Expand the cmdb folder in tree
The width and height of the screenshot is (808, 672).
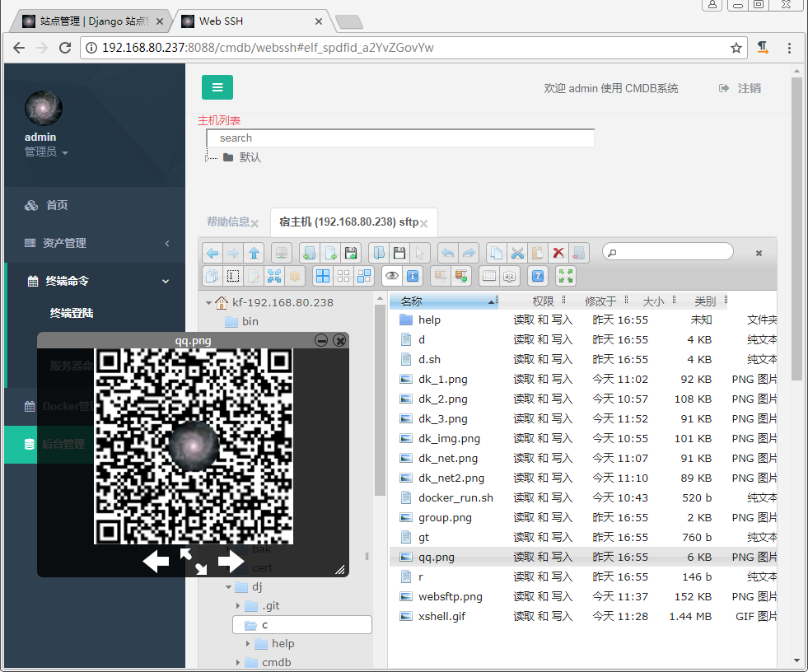(238, 663)
